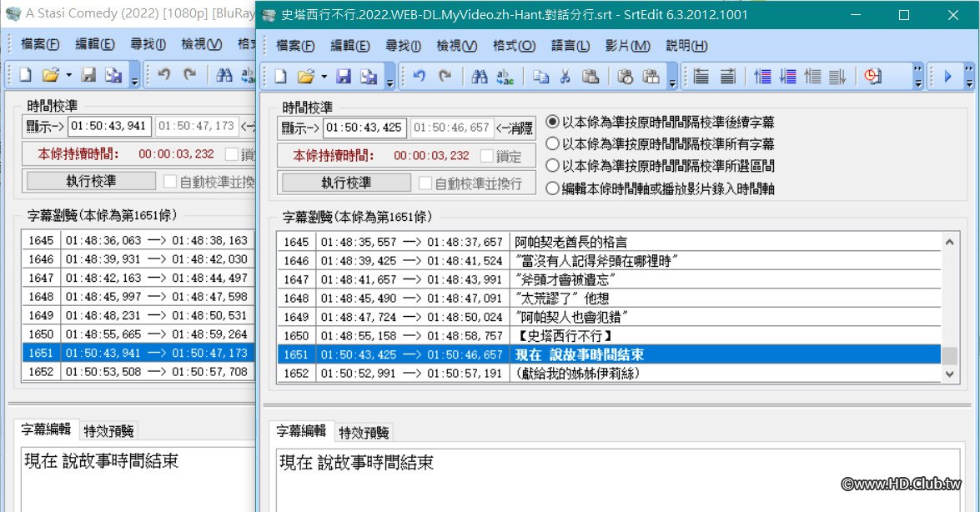This screenshot has width=980, height=512.
Task: Expand edit toolbar overflow after paste icons
Action: click(672, 77)
